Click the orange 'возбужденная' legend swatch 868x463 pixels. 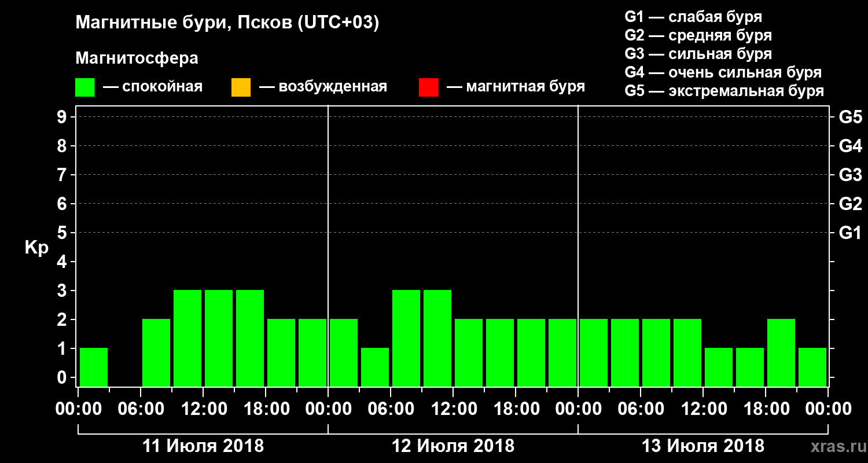[x=241, y=87]
